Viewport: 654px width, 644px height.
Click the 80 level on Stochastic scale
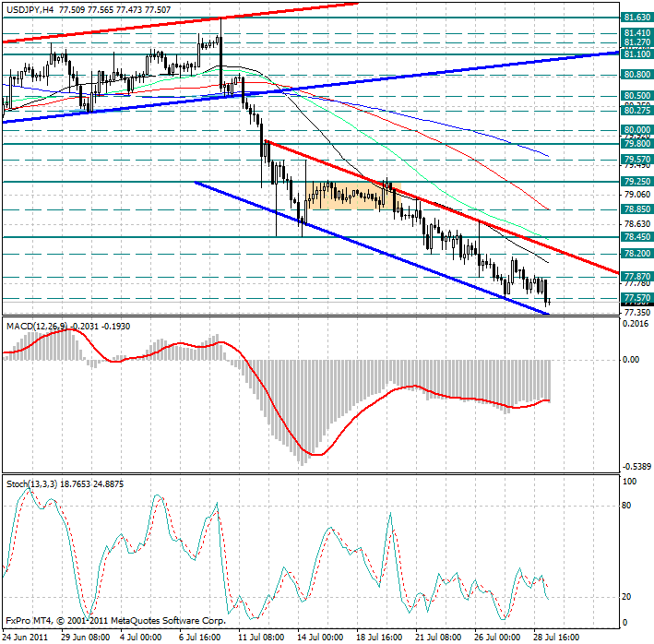(x=627, y=506)
